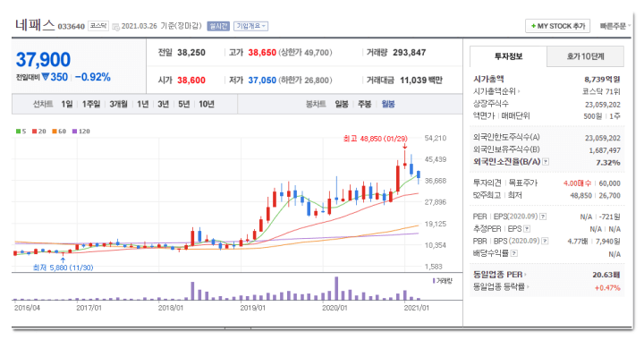Select the 1일 line chart period
The image size is (644, 340).
point(67,105)
